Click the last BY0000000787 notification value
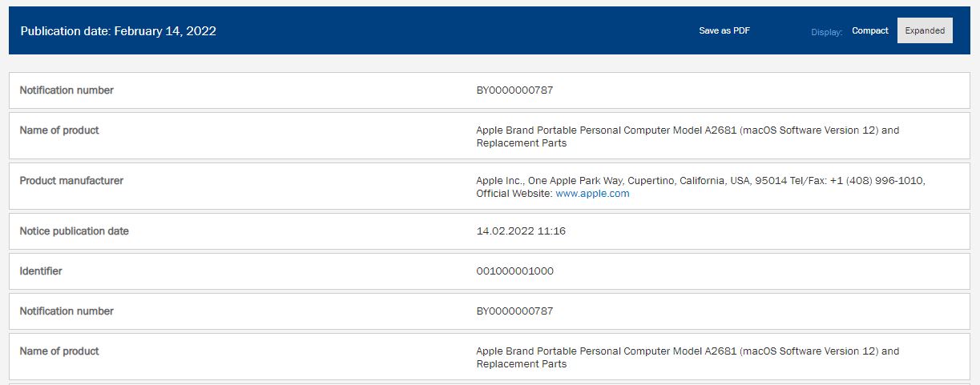Viewport: 980px width, 385px height. tap(514, 311)
